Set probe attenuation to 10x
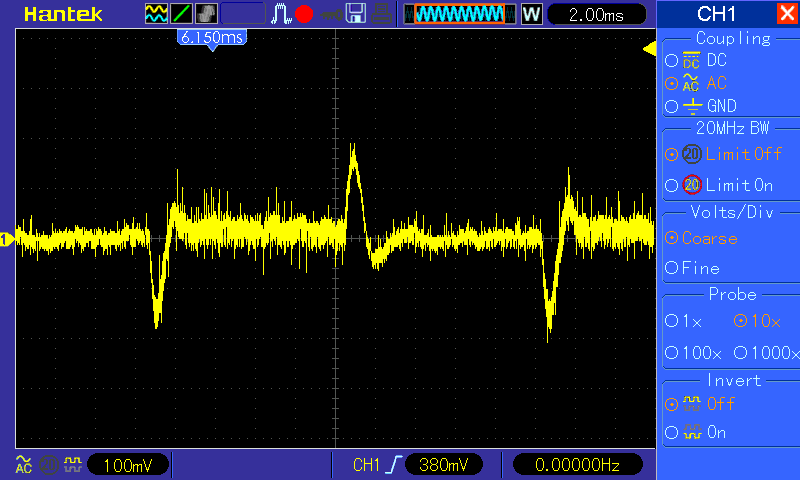Viewport: 800px width, 480px height. pyautogui.click(x=757, y=321)
